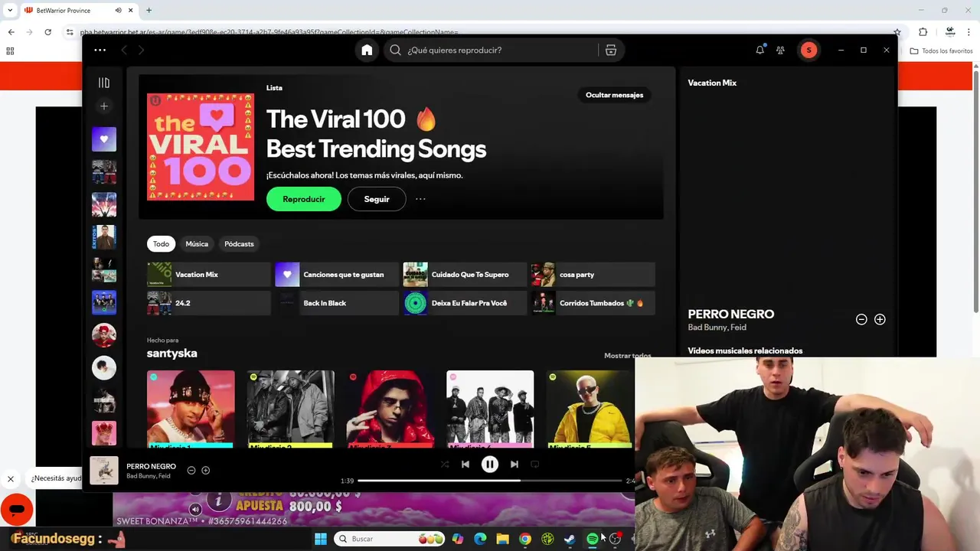980x551 pixels.
Task: Open File Explorer from taskbar
Action: [x=502, y=539]
